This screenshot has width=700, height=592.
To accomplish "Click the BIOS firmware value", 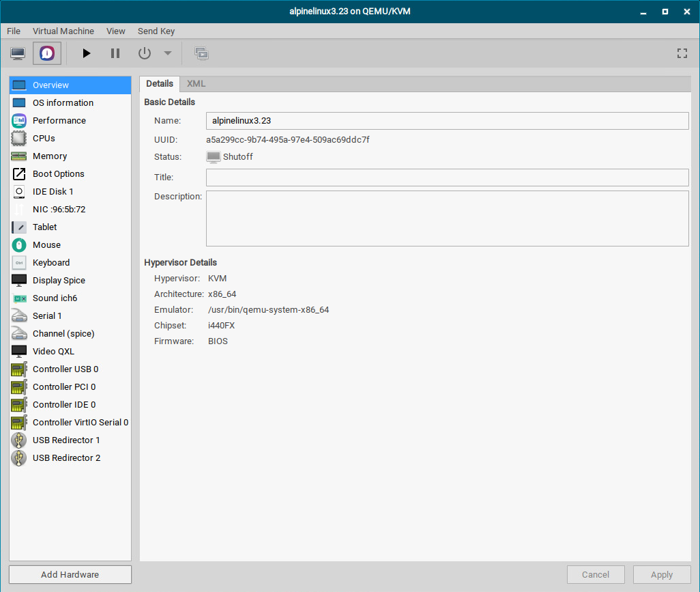I will [218, 341].
